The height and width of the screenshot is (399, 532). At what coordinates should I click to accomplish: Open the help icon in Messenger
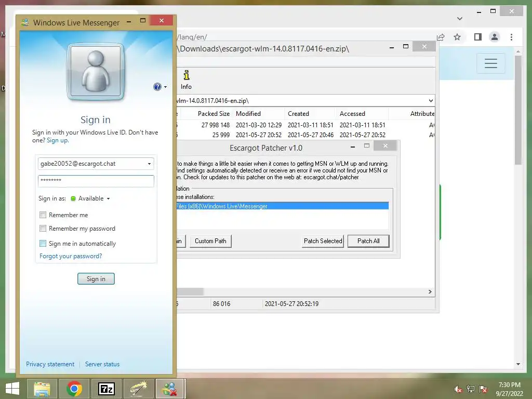(x=157, y=87)
